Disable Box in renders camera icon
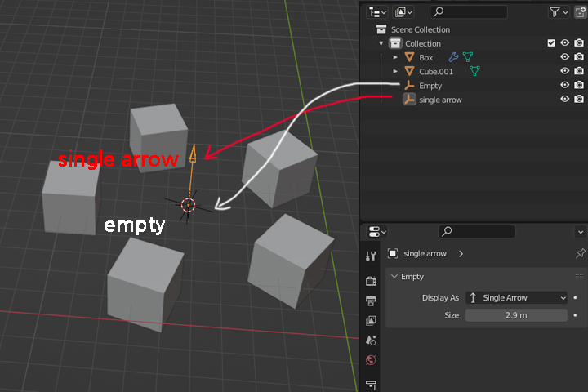 pos(579,57)
